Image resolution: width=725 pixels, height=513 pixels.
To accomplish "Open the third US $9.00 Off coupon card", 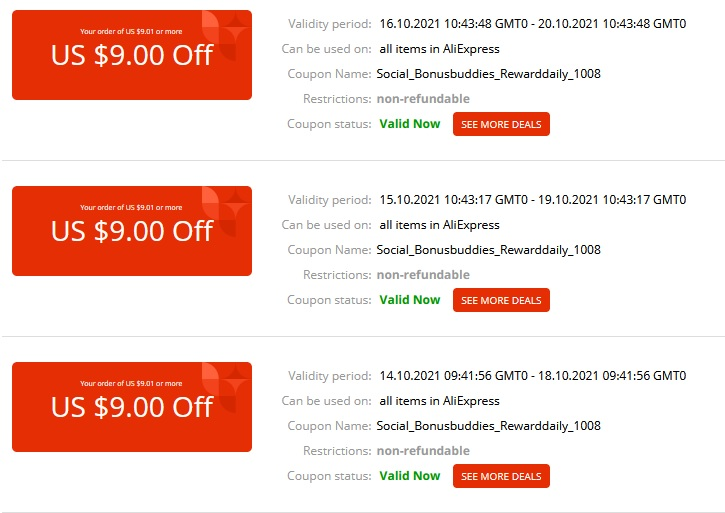I will tap(132, 407).
